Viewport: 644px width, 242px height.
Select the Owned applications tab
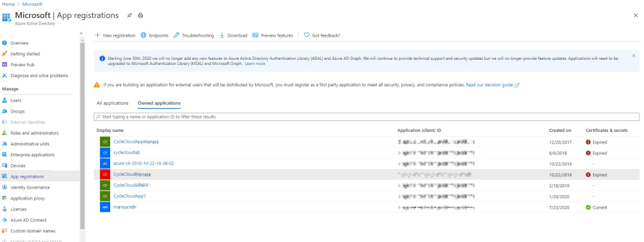pos(159,104)
